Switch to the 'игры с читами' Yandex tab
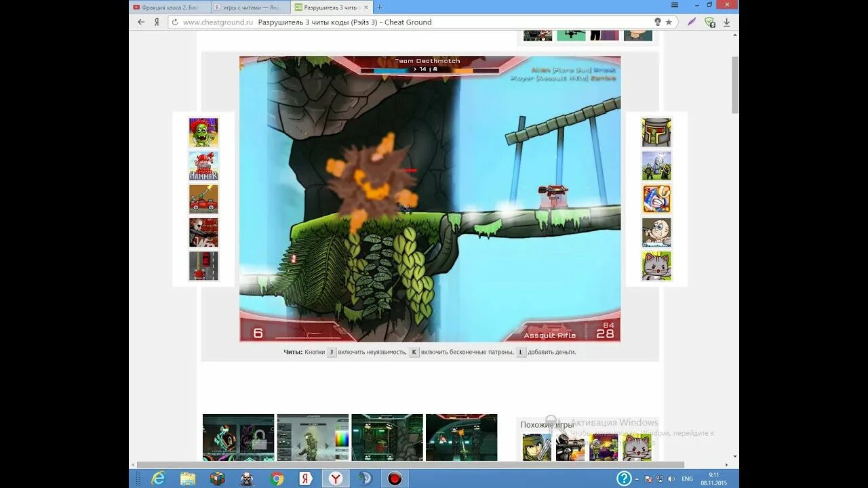This screenshot has width=868, height=488. coord(250,7)
